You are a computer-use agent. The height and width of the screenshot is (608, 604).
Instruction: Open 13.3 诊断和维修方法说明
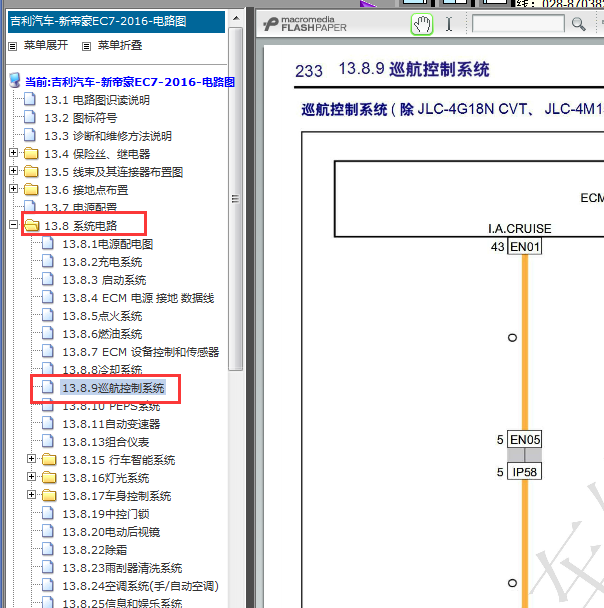(x=108, y=136)
